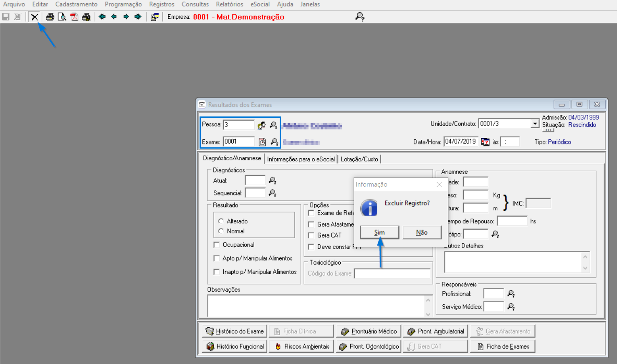Toggle the Deve constar checkbox
Viewport: 617px width, 364px height.
311,247
